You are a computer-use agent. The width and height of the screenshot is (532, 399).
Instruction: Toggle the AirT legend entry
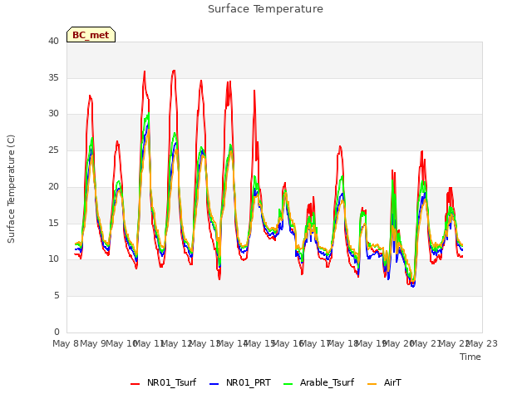(x=384, y=382)
